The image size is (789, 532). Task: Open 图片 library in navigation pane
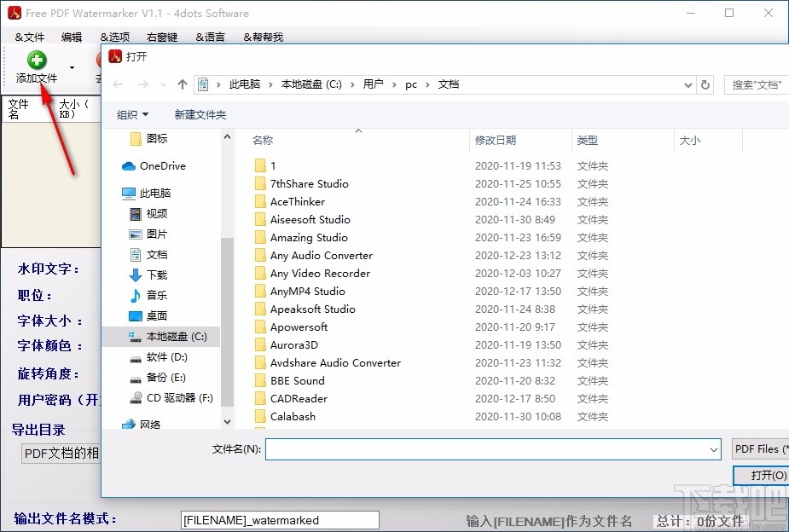tap(148, 234)
